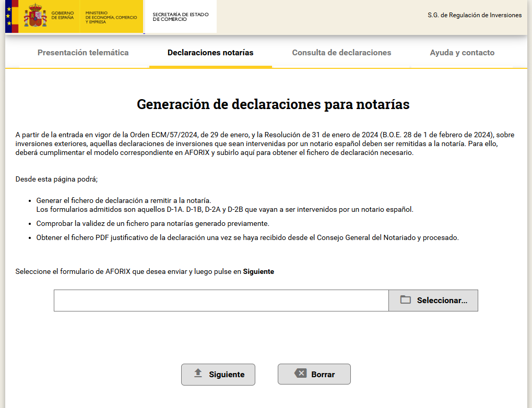Go to the Consulta de declaraciones tab

(x=341, y=53)
